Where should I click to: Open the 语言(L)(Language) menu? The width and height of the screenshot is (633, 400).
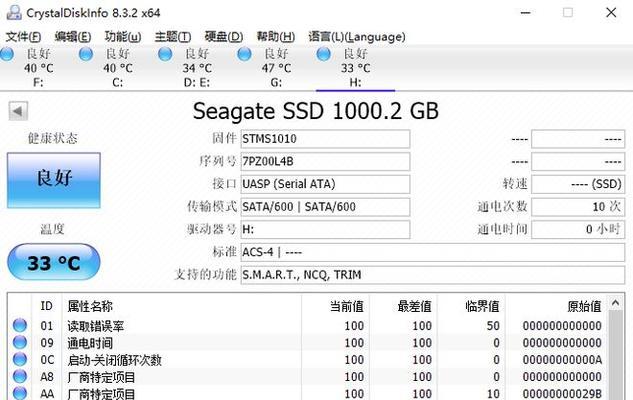click(x=357, y=37)
